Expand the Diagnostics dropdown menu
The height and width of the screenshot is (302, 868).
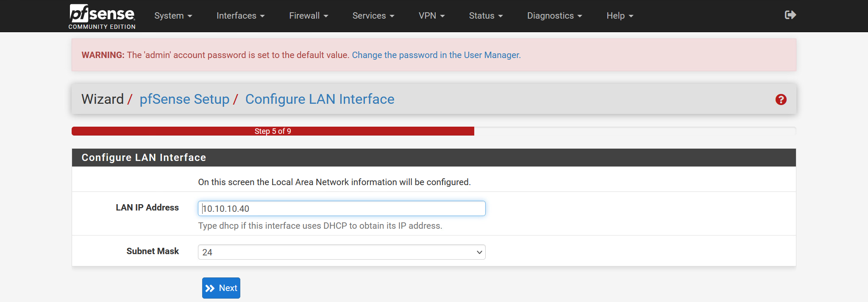click(x=554, y=16)
